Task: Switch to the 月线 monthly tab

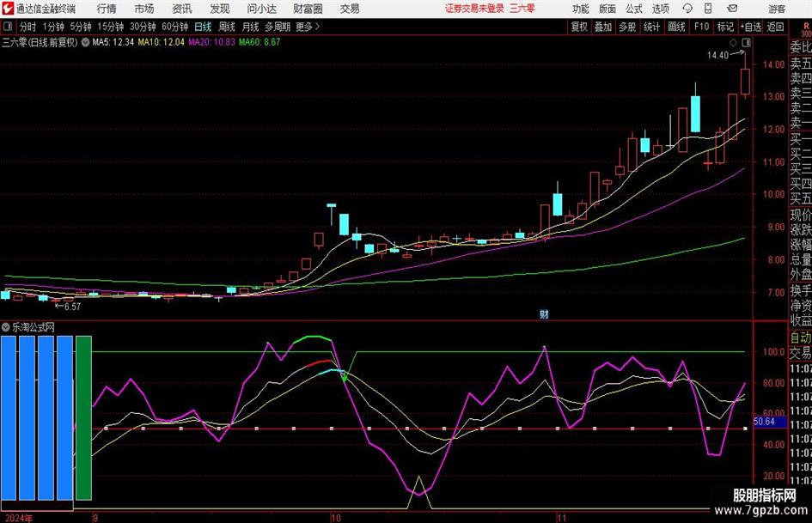Action: pos(250,27)
